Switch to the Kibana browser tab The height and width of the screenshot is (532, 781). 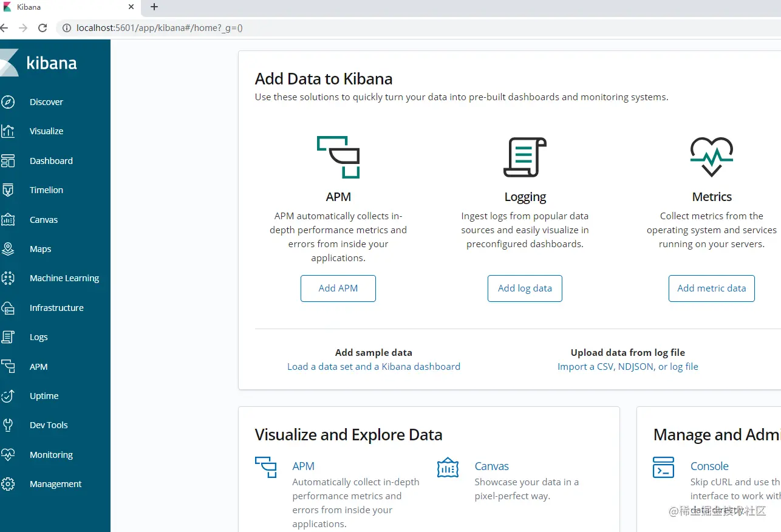(x=70, y=7)
